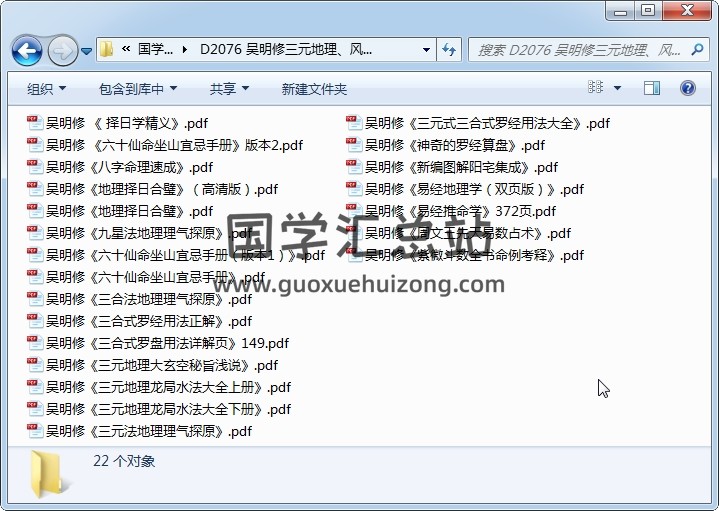719x511 pixels.
Task: Select file name 吴明修《八字命理速成》.pdf
Action: (x=129, y=167)
